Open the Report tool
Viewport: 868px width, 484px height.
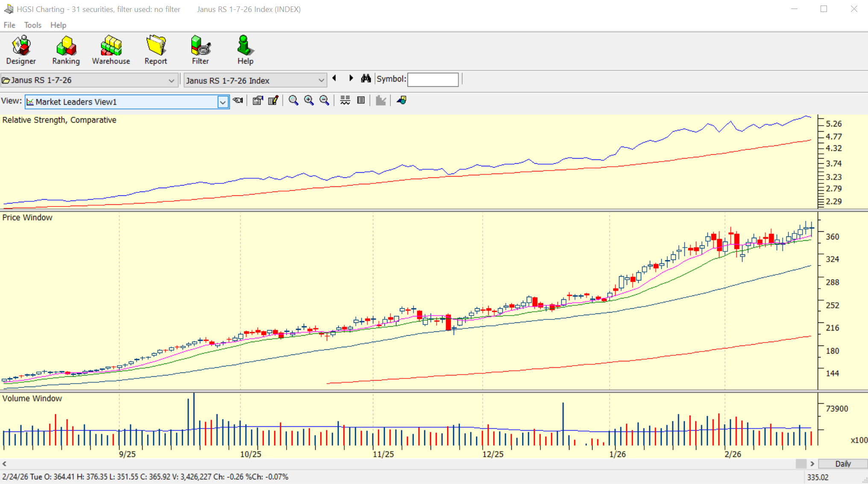click(155, 50)
